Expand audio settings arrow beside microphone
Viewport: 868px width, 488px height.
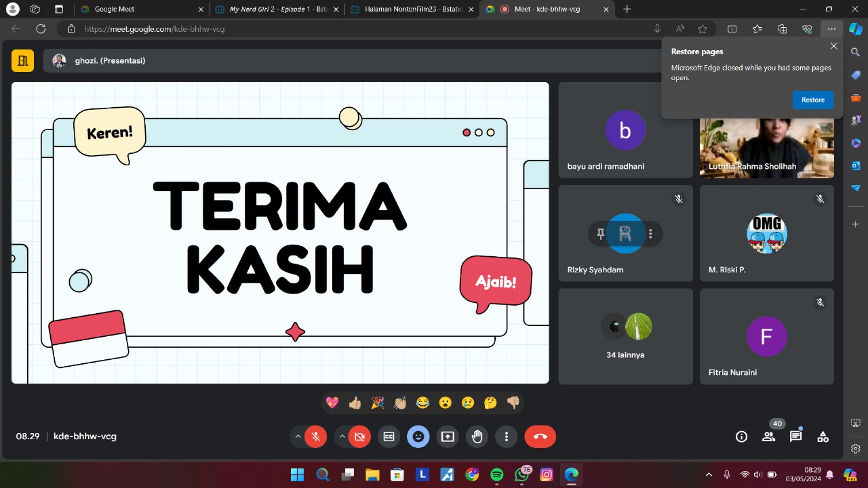pyautogui.click(x=298, y=436)
